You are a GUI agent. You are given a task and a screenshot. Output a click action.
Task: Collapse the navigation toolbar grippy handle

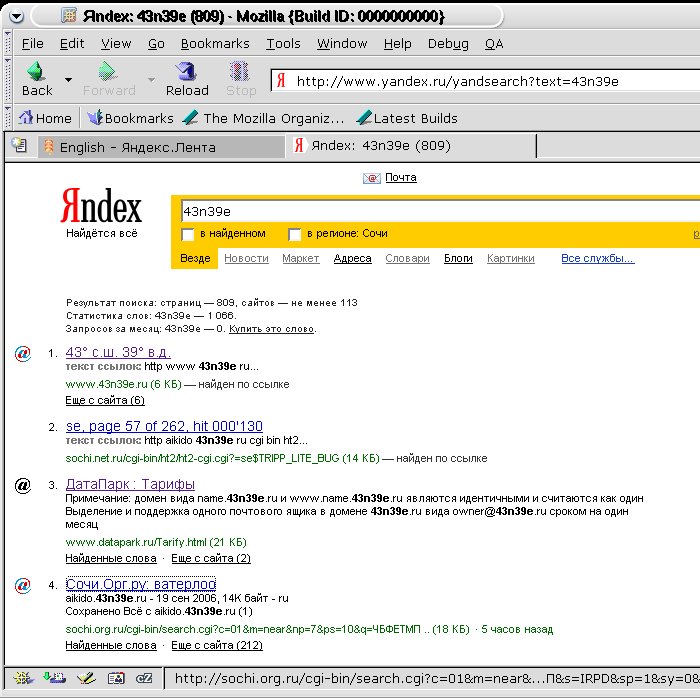coord(8,80)
